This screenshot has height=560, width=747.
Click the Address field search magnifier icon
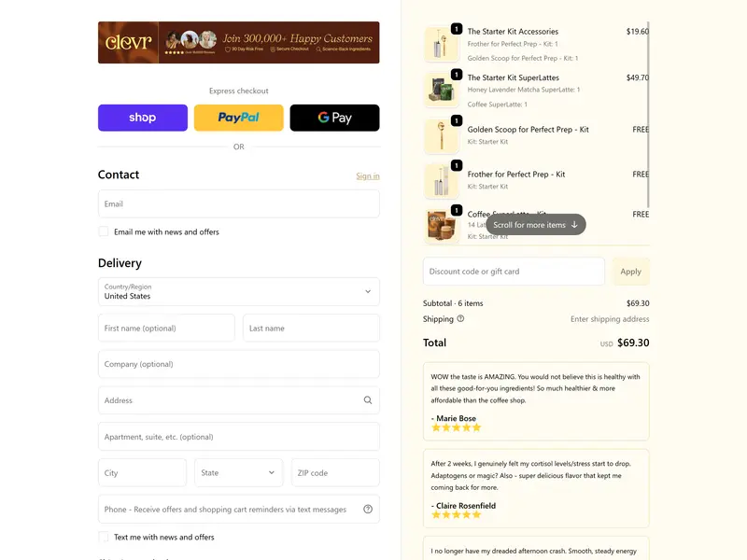368,400
